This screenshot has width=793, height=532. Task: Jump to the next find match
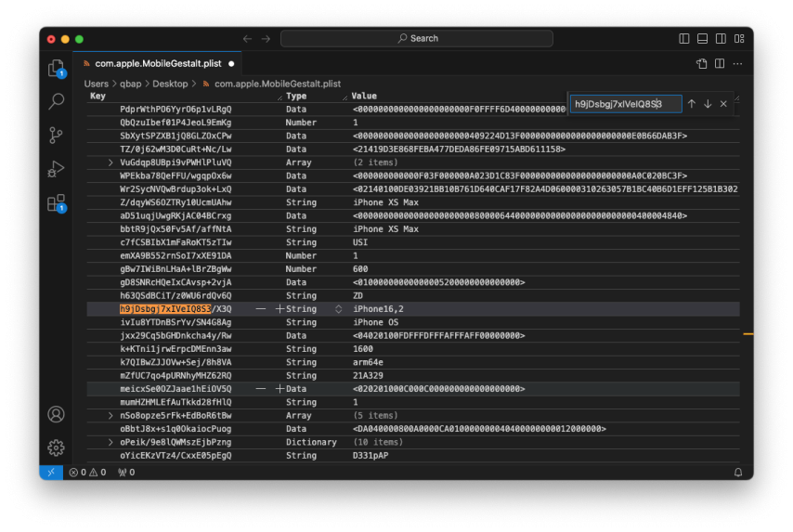[708, 104]
